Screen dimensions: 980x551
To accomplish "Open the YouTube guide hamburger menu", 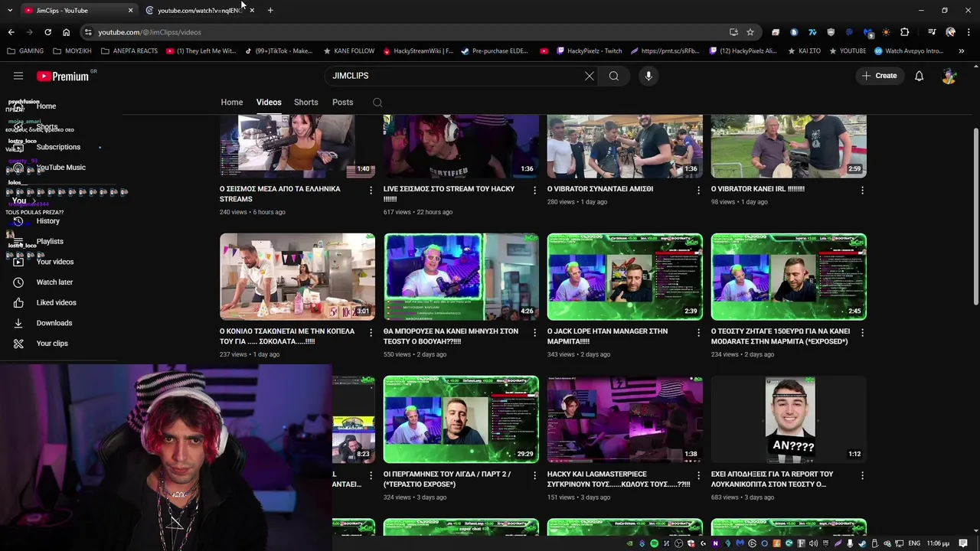I will 18,76.
